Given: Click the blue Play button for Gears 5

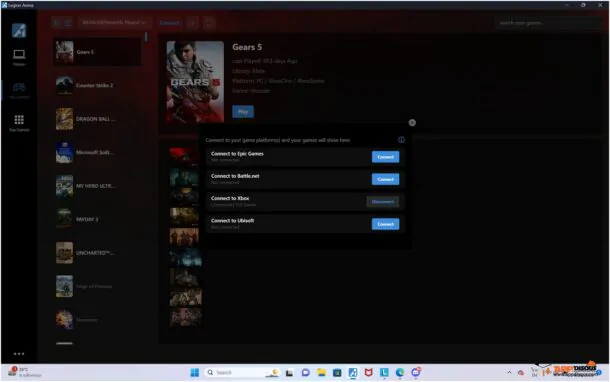Looking at the screenshot, I should pos(243,112).
